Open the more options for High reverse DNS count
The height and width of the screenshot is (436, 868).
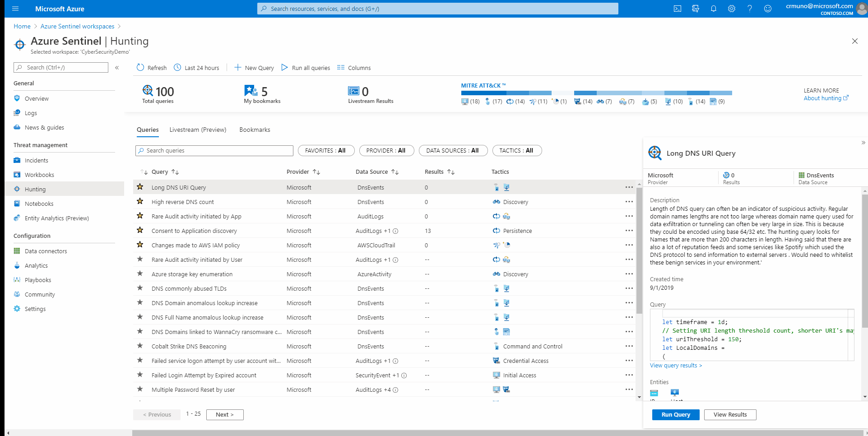[x=629, y=202]
